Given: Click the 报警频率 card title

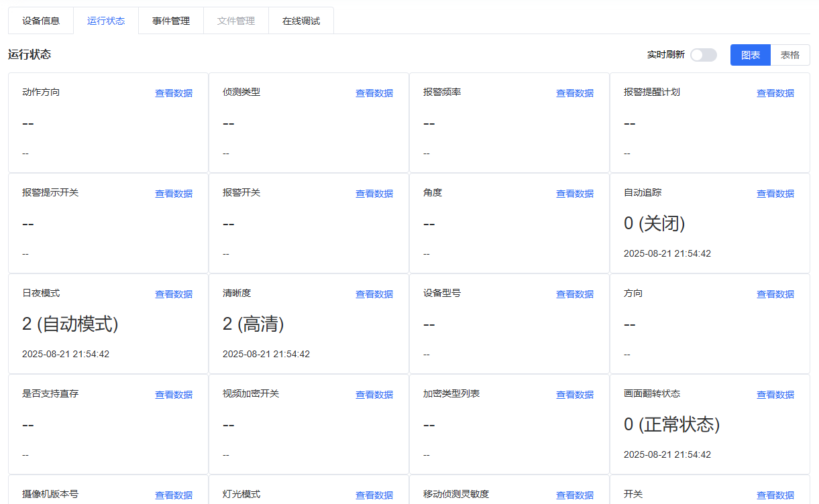Looking at the screenshot, I should click(x=442, y=92).
